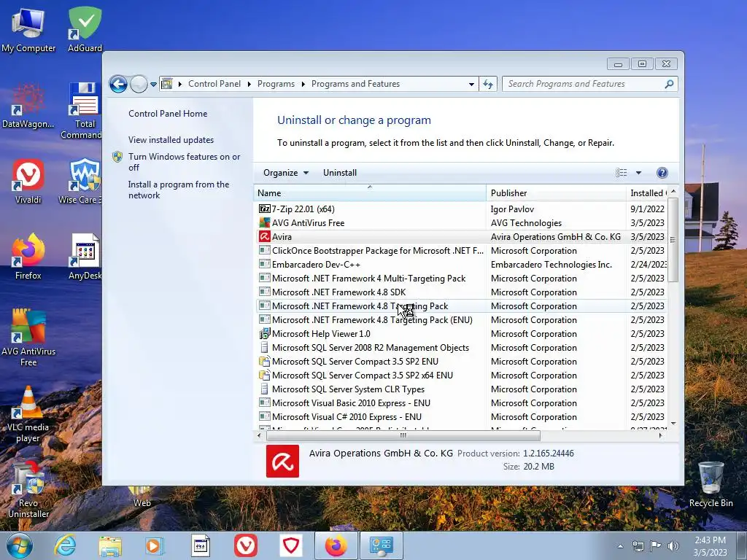Select Embarcadero Dev-C++ entry
This screenshot has width=747, height=560.
(x=461, y=264)
